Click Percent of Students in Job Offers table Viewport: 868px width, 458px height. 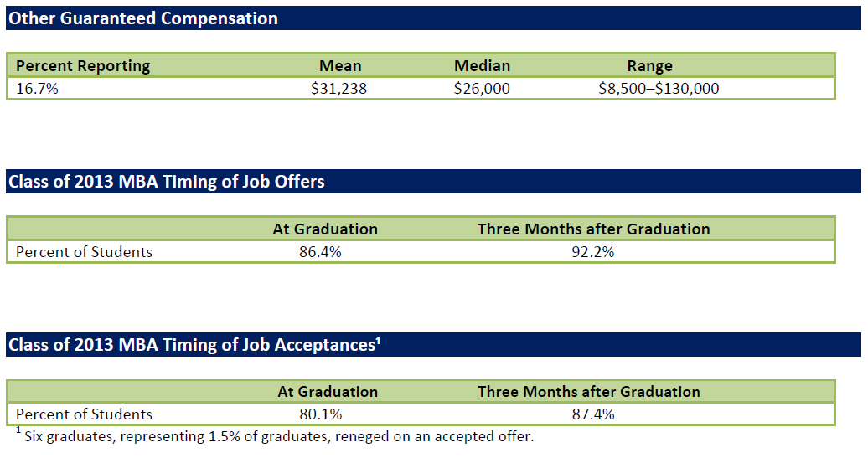click(84, 251)
